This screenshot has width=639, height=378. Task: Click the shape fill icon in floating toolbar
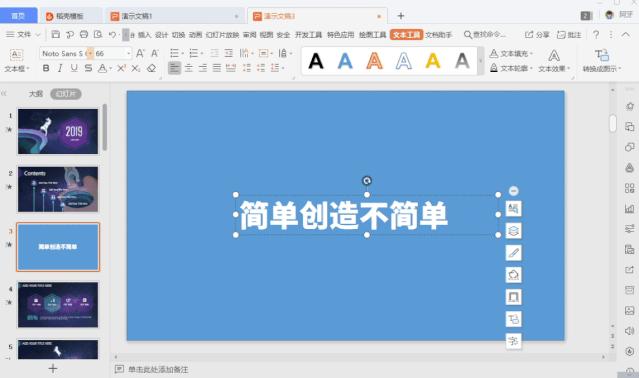(x=513, y=275)
